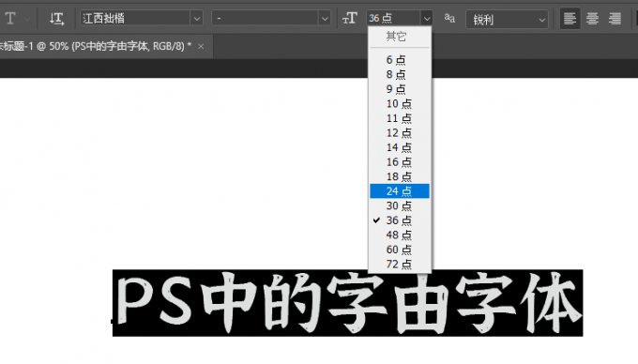Expand tool preset picker arrow
Viewport: 638px width, 364px height.
coord(27,19)
